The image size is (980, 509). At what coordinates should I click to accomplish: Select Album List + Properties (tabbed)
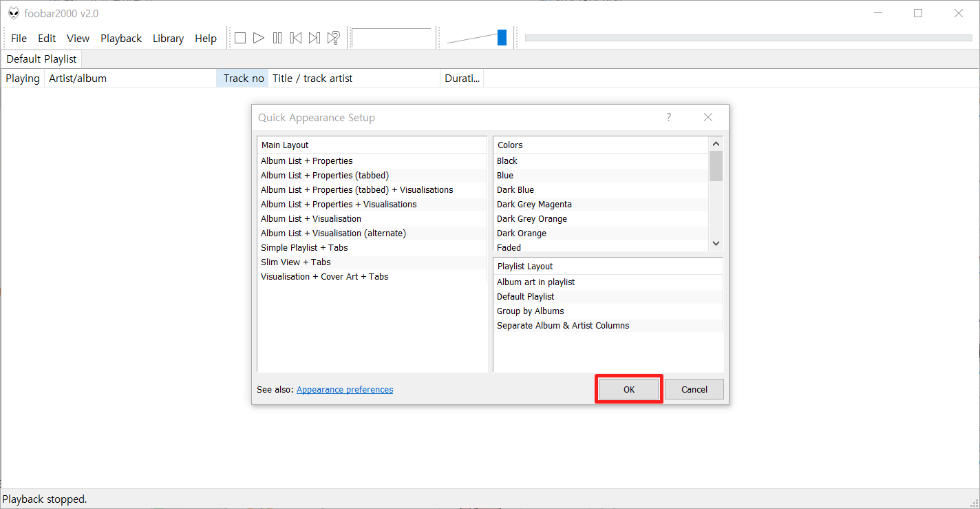tap(372, 176)
